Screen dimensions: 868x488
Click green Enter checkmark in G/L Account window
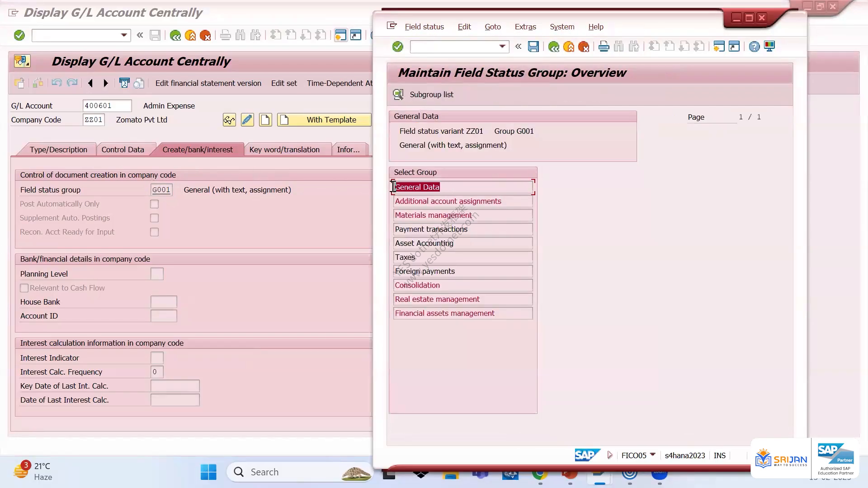[19, 35]
